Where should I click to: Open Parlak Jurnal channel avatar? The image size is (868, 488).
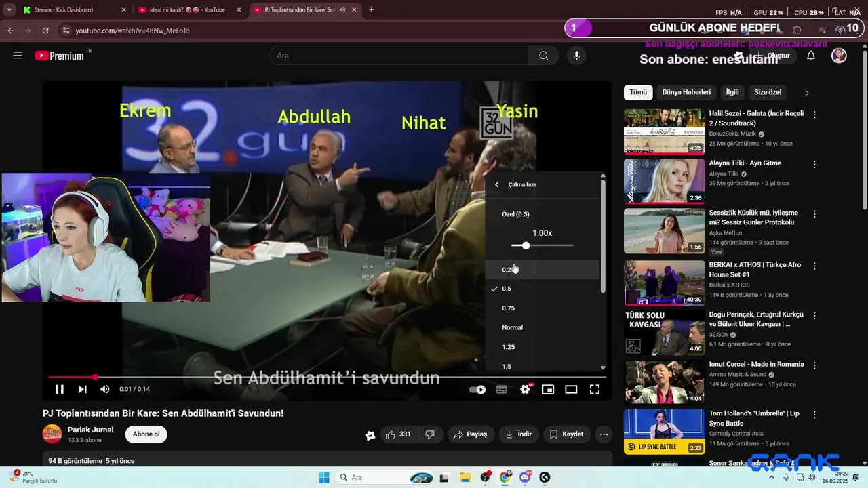[x=52, y=434]
